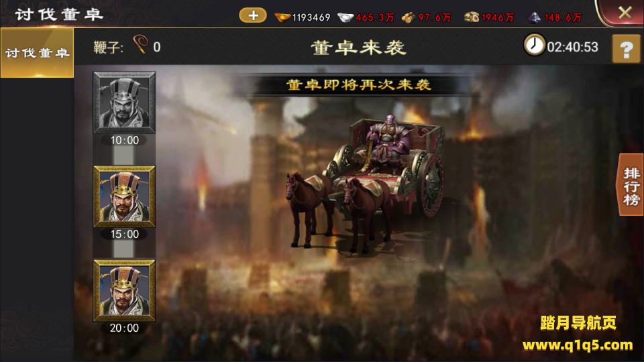This screenshot has height=362, width=644.
Task: Tap the silver ingot currency icon
Action: [345, 17]
